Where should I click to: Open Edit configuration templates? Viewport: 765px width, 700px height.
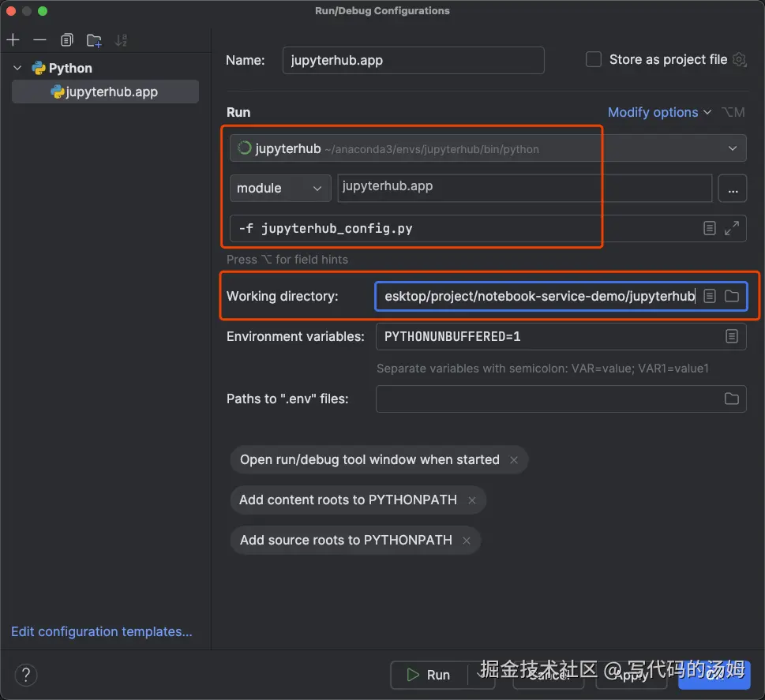101,631
